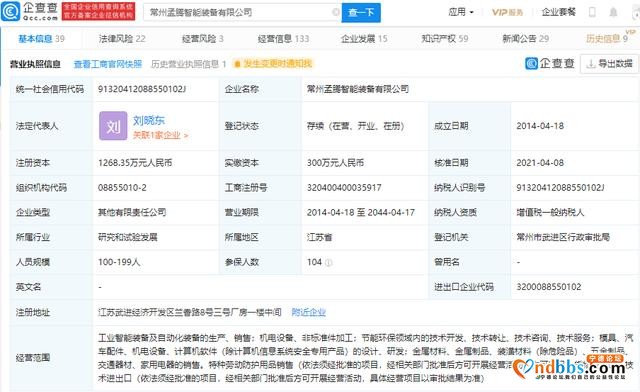Click the 营业执照信息 section heading

click(x=36, y=64)
